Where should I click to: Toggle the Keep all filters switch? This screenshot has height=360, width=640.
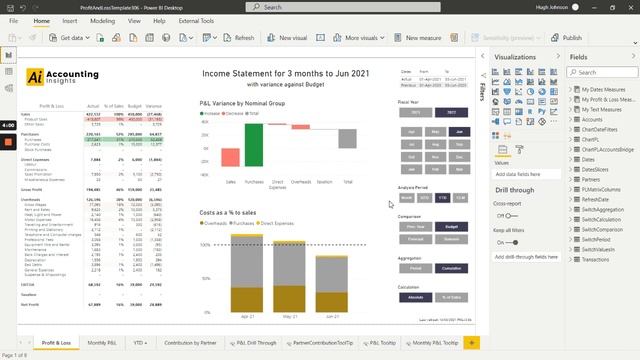pos(512,242)
